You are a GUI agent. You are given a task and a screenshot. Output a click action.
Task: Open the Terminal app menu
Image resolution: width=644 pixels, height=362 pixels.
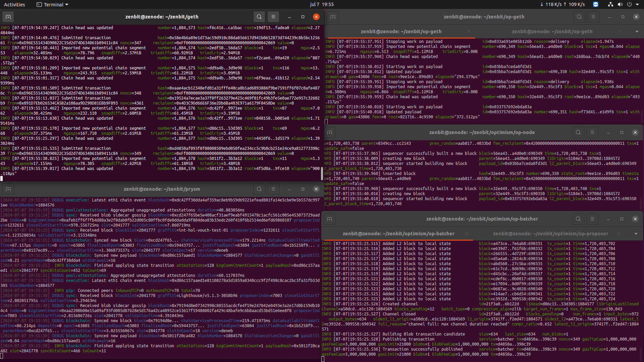click(x=52, y=4)
